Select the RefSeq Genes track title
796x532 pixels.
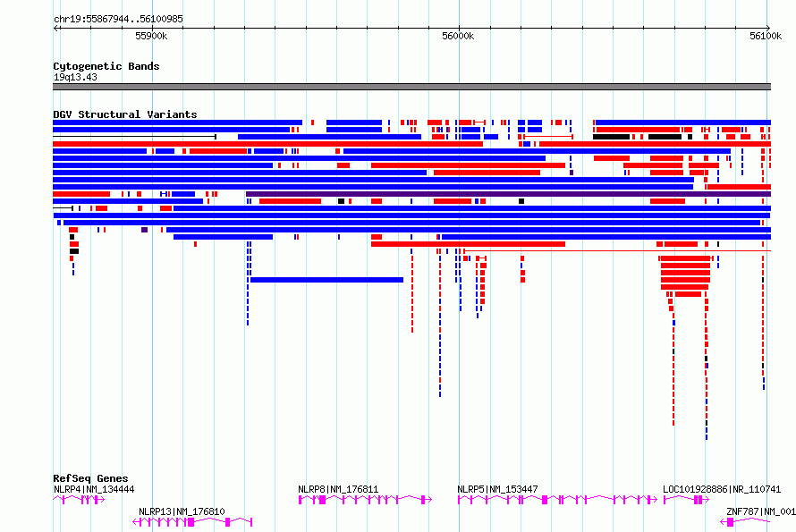[90, 478]
